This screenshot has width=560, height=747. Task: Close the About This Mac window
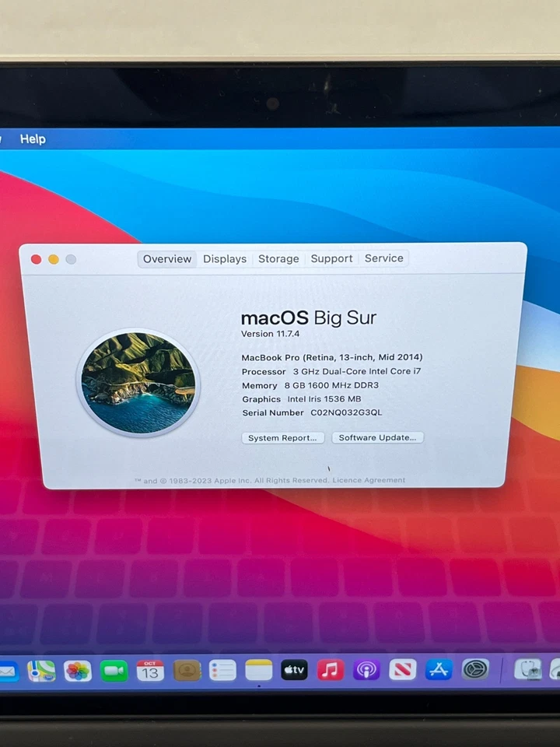pyautogui.click(x=37, y=259)
